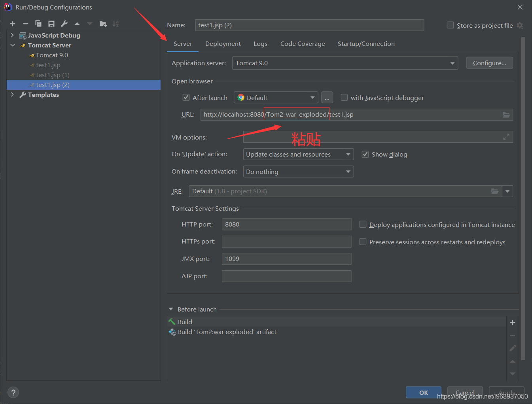
Task: Open the On 'Update' action dropdown
Action: [x=298, y=154]
